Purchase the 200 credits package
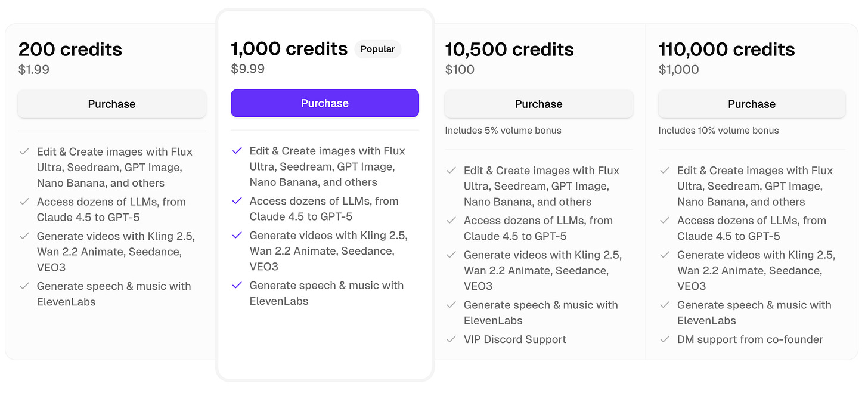 click(x=111, y=104)
